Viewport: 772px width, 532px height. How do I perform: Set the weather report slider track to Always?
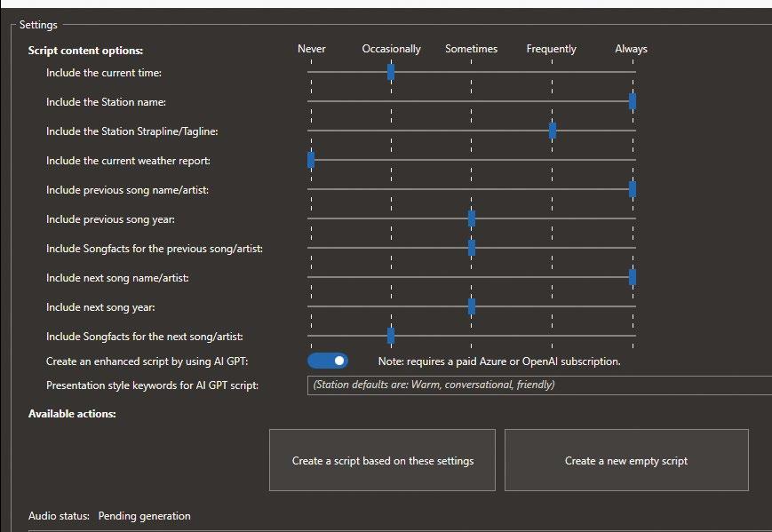coord(633,160)
